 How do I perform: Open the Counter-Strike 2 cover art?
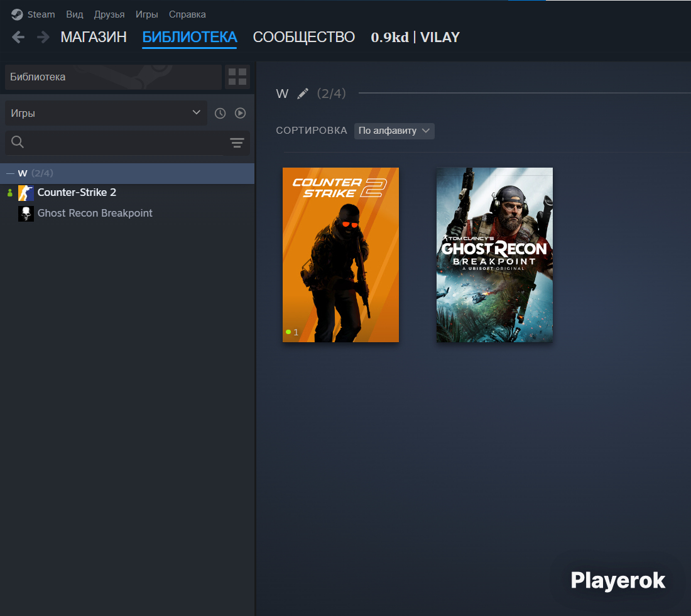point(340,255)
